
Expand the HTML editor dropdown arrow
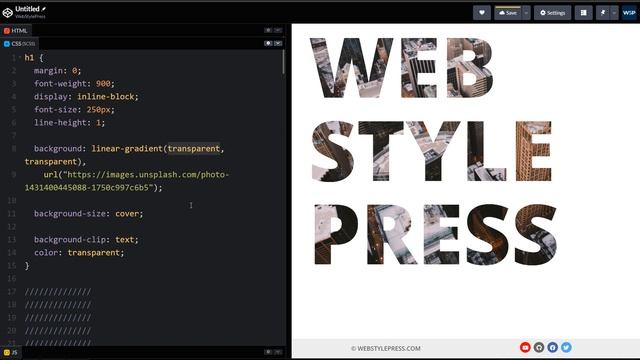(x=278, y=30)
